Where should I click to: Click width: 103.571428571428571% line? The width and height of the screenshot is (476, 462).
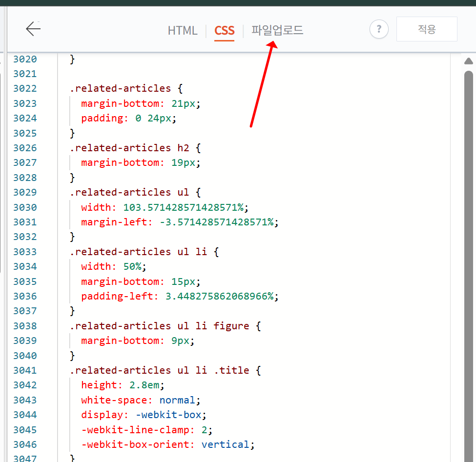tap(165, 207)
